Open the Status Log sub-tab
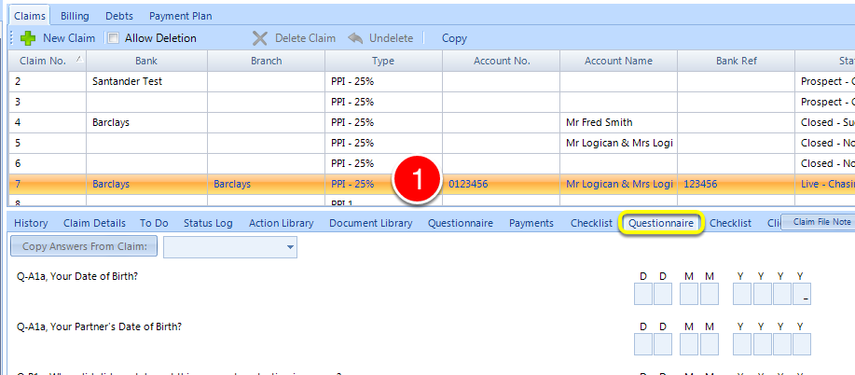 click(208, 223)
